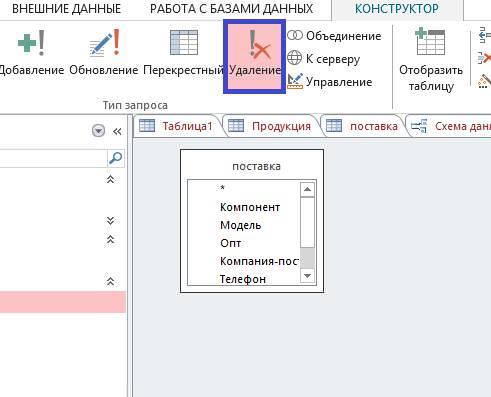The image size is (491, 397).
Task: Open the ВНЕШНИЕ ДАННЫЕ ribbon tab
Action: 66,9
